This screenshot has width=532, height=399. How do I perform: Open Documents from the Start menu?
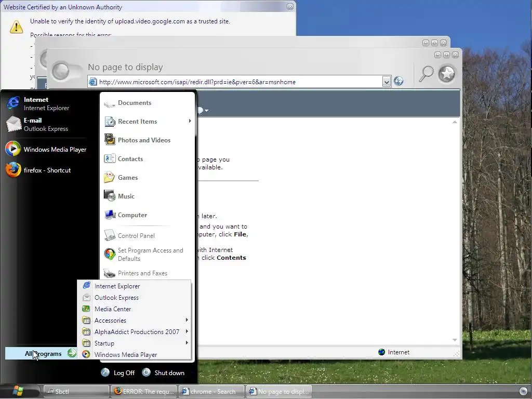(x=135, y=103)
